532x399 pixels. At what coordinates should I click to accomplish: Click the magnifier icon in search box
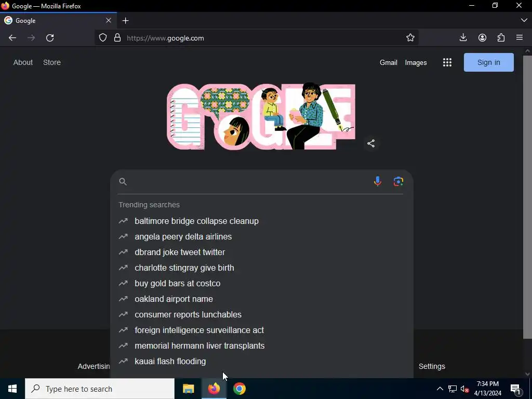click(x=123, y=182)
